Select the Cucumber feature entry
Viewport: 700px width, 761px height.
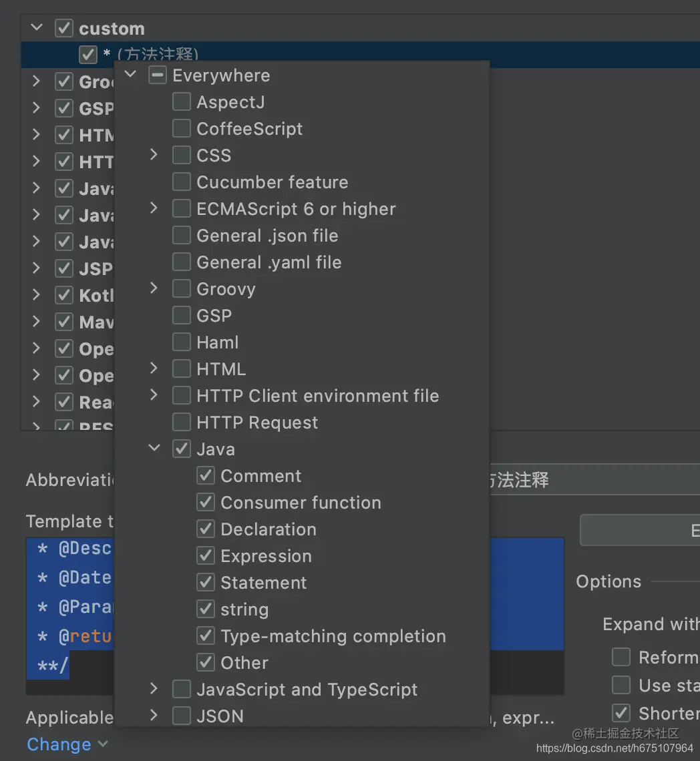point(272,182)
